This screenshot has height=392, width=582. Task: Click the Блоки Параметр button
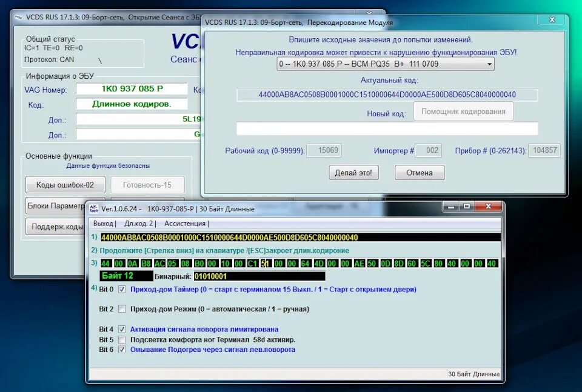[x=56, y=205]
